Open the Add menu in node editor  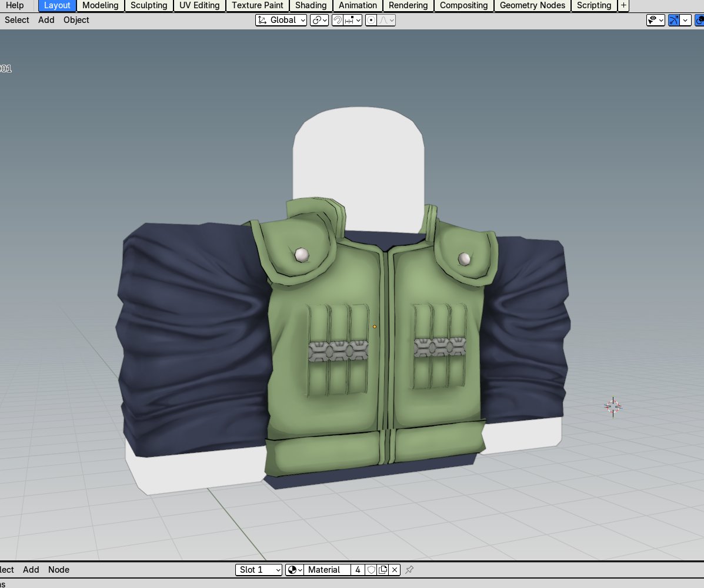pyautogui.click(x=31, y=570)
